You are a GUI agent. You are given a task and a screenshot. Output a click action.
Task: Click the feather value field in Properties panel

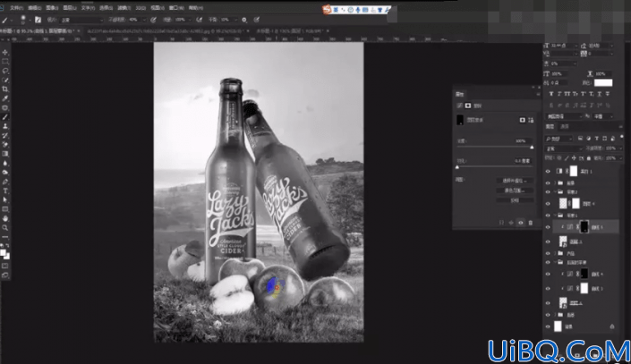point(522,161)
